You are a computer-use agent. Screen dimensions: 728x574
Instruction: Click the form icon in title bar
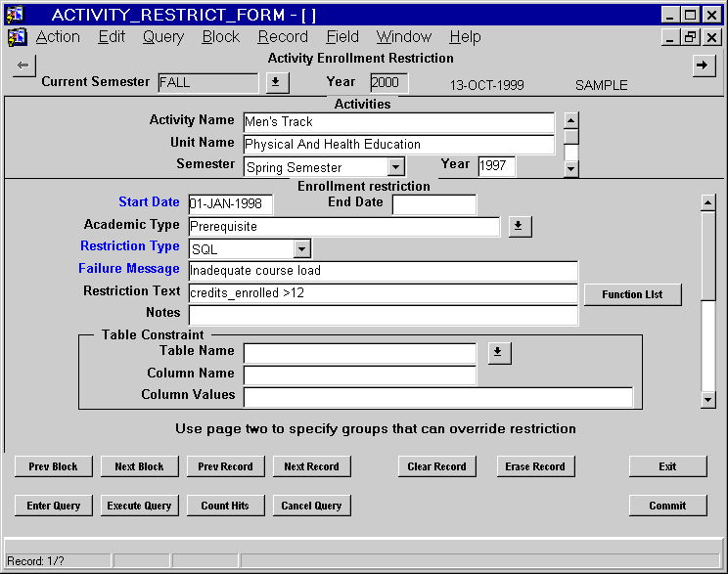pyautogui.click(x=15, y=15)
